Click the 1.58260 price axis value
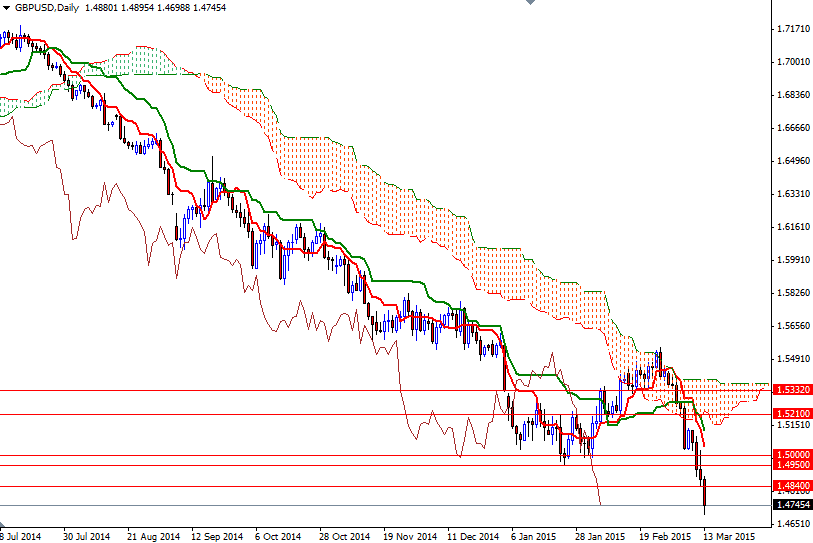This screenshot has height=543, width=813. pyautogui.click(x=793, y=293)
